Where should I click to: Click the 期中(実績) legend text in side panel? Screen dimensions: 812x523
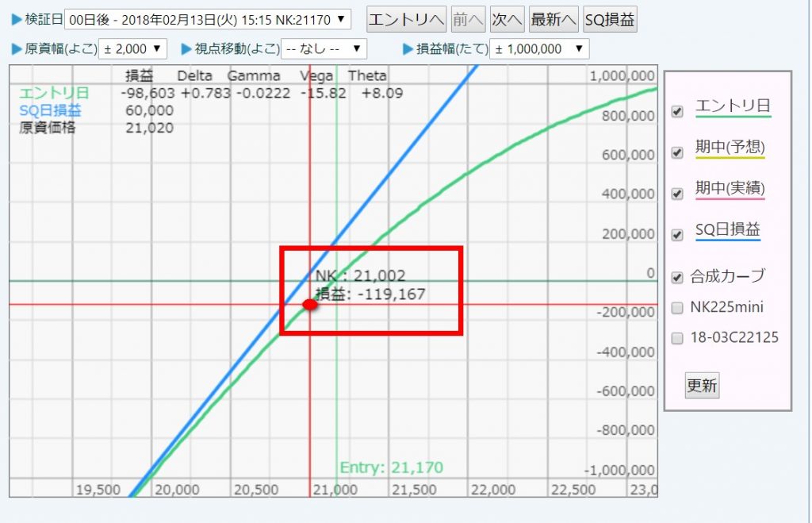click(x=730, y=189)
